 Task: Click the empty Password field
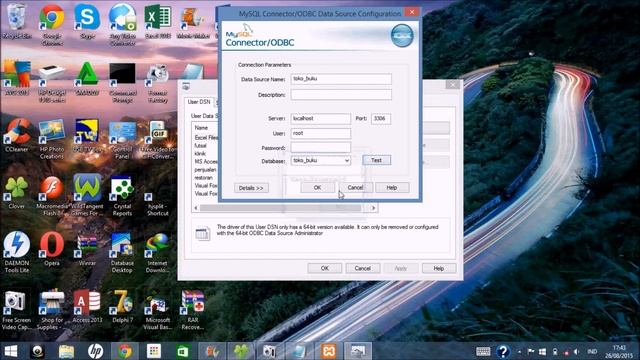coord(321,147)
